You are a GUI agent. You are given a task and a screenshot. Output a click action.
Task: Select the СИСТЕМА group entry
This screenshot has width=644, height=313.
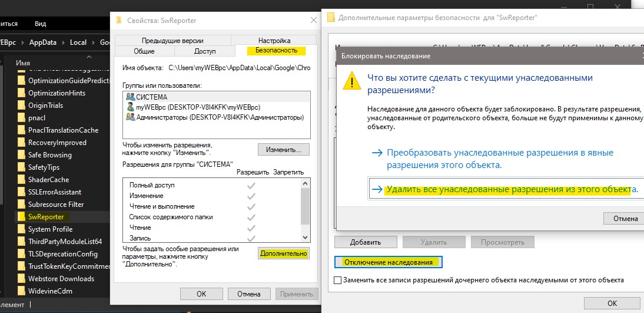(217, 97)
